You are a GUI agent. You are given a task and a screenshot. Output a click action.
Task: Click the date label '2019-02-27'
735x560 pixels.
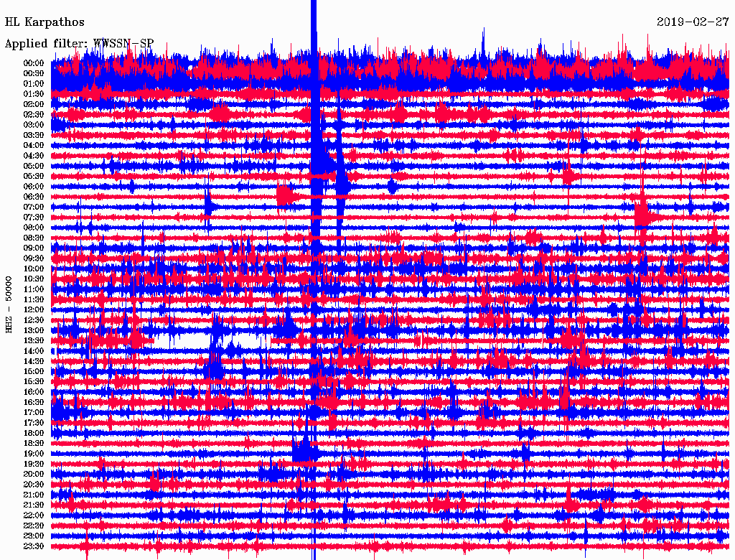point(693,22)
